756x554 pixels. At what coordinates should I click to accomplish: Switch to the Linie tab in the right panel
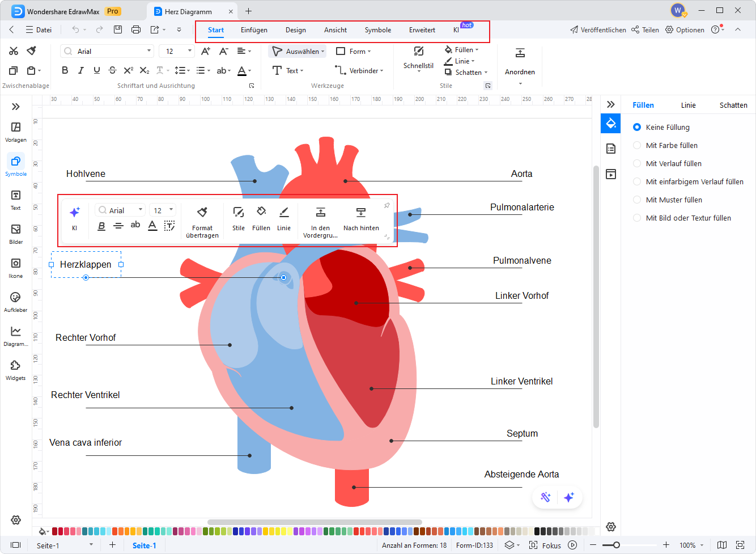point(688,105)
